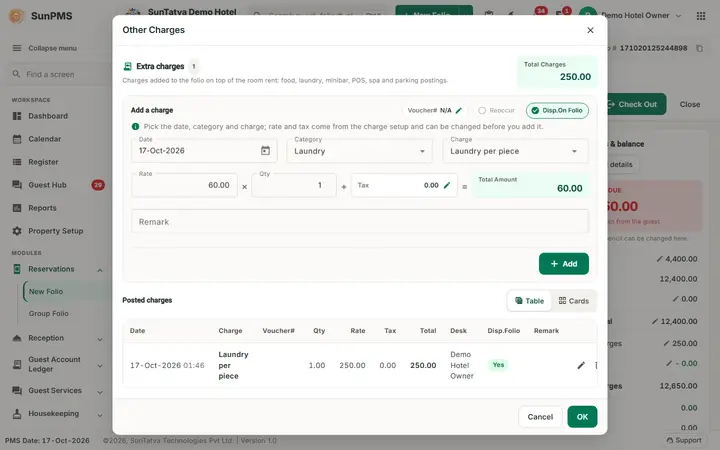
Task: Click the clipboard icon in top bar
Action: point(489,15)
